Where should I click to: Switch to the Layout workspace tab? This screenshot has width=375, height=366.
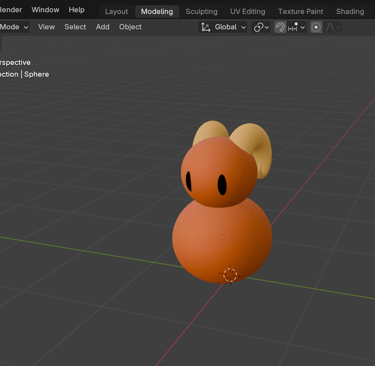click(x=116, y=12)
